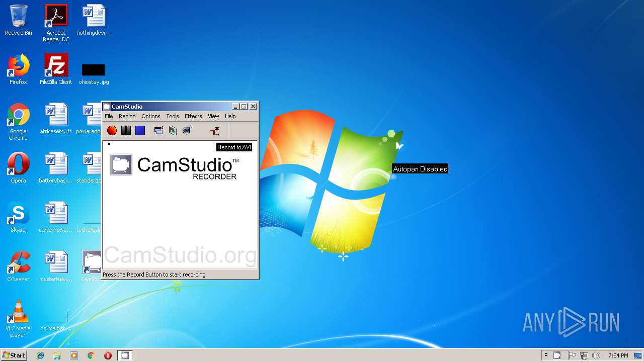Viewport: 644px width, 362px height.
Task: Open the View menu
Action: click(x=213, y=116)
